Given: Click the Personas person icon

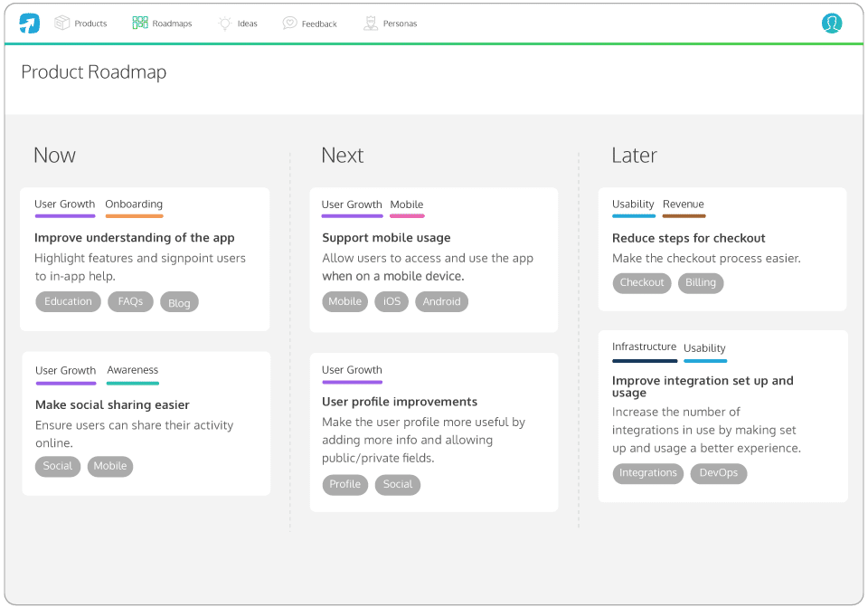Looking at the screenshot, I should click(x=371, y=23).
